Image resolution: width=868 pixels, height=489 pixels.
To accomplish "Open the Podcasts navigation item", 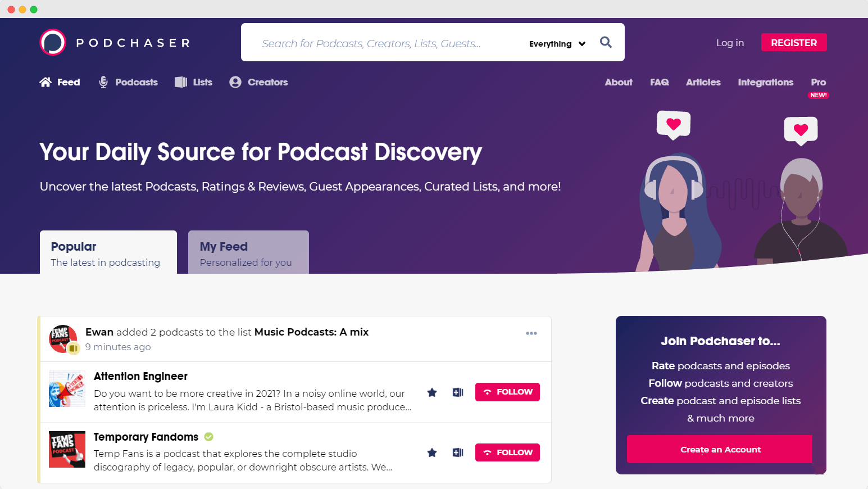I will point(128,82).
